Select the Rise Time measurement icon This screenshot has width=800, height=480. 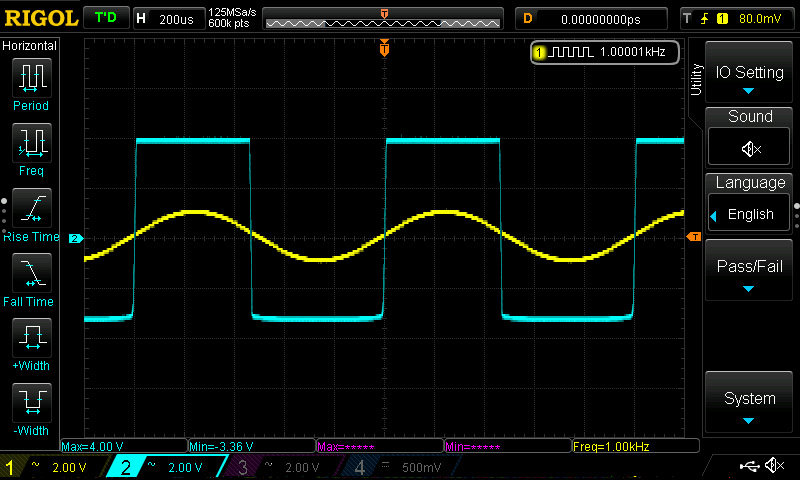pos(32,208)
